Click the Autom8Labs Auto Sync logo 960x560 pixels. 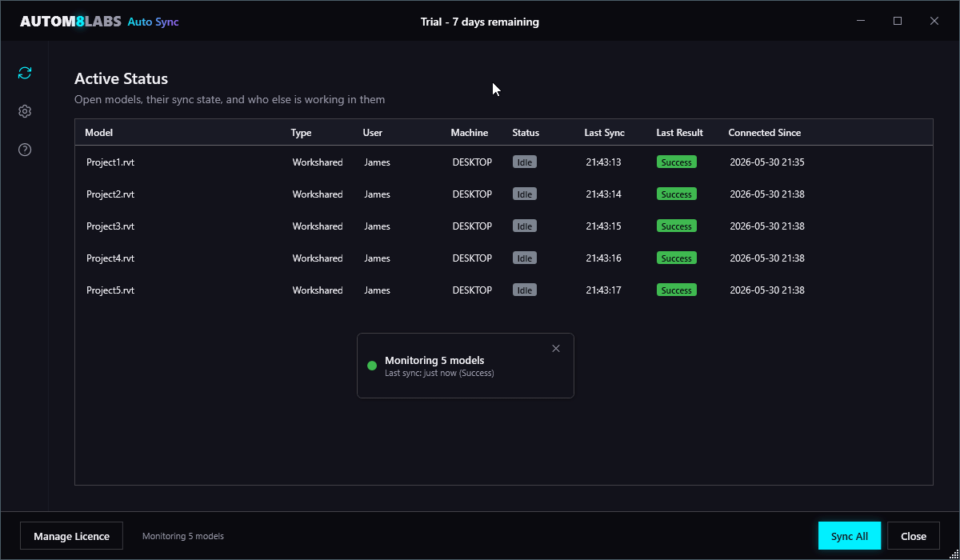point(99,22)
